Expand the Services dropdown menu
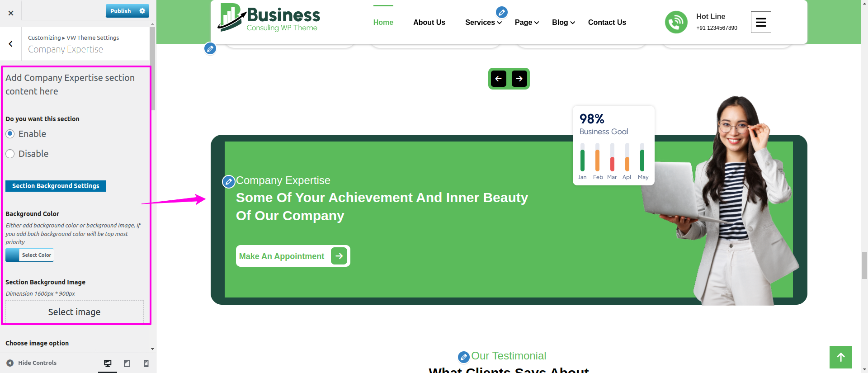Screen dimensions: 868x373 [483, 23]
